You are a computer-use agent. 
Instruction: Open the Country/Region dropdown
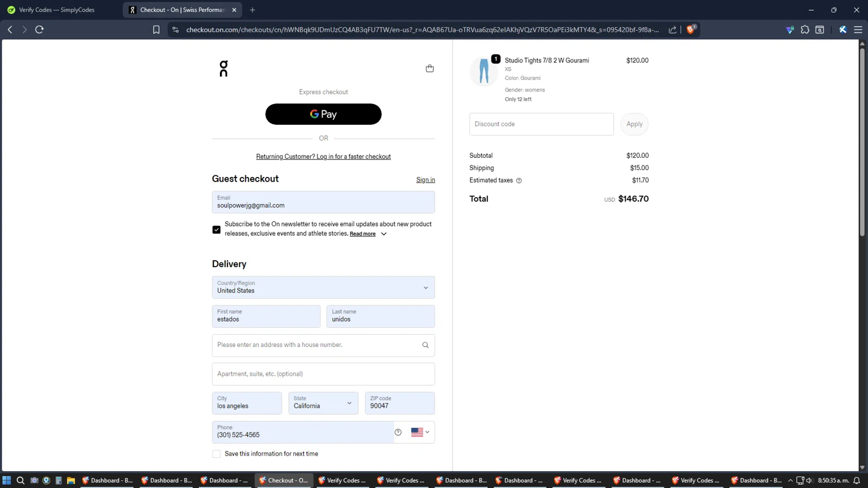(x=323, y=287)
